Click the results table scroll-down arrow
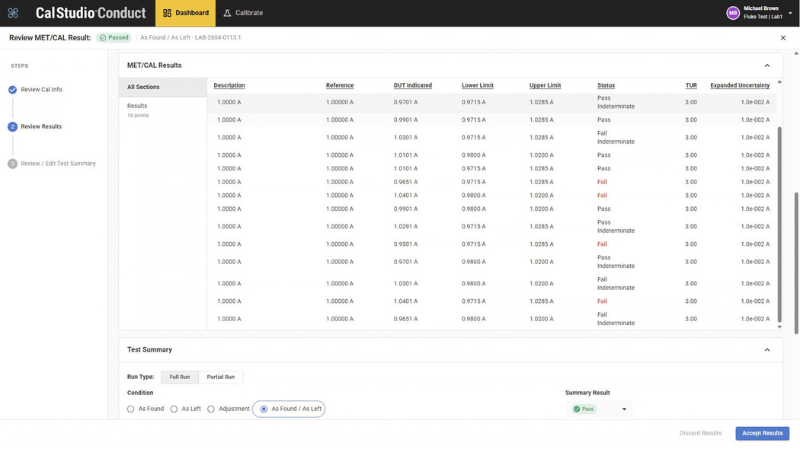Image resolution: width=800 pixels, height=450 pixels. point(779,327)
